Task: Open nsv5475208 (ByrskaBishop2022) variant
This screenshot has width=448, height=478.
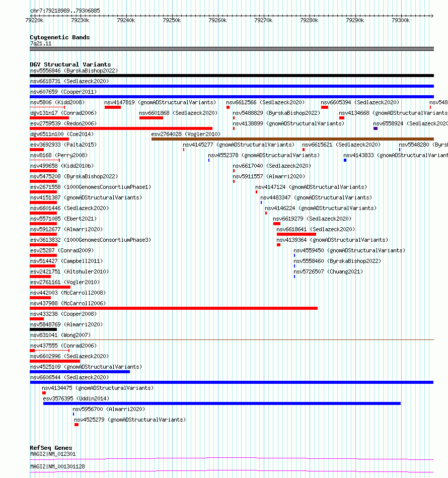Action: pos(74,176)
